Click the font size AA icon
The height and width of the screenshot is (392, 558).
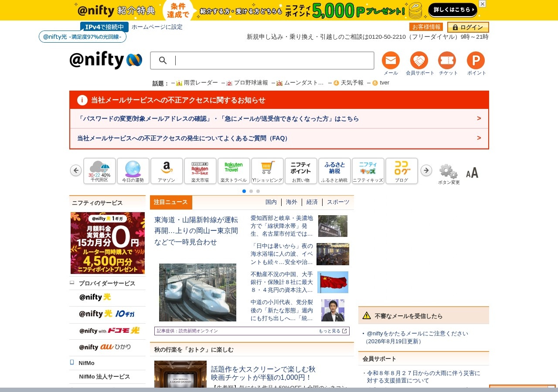click(x=472, y=173)
